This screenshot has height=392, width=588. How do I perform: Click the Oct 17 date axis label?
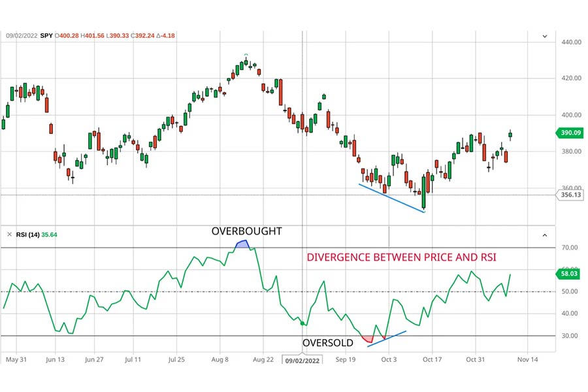[x=432, y=359]
